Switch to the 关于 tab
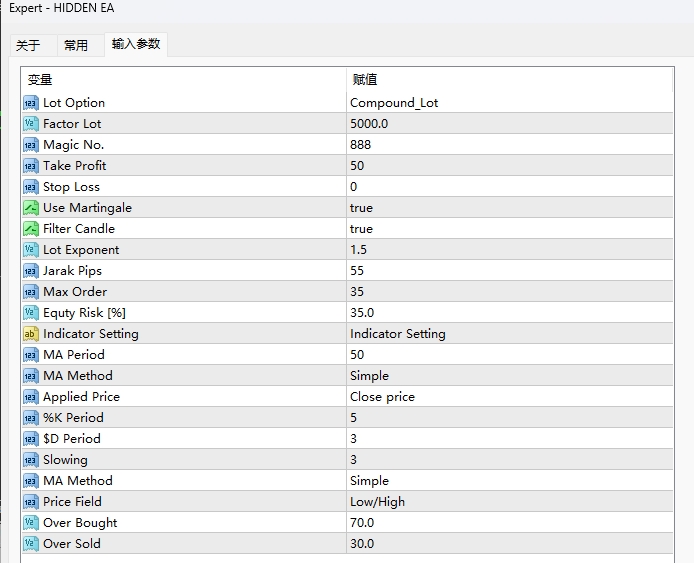 28,46
